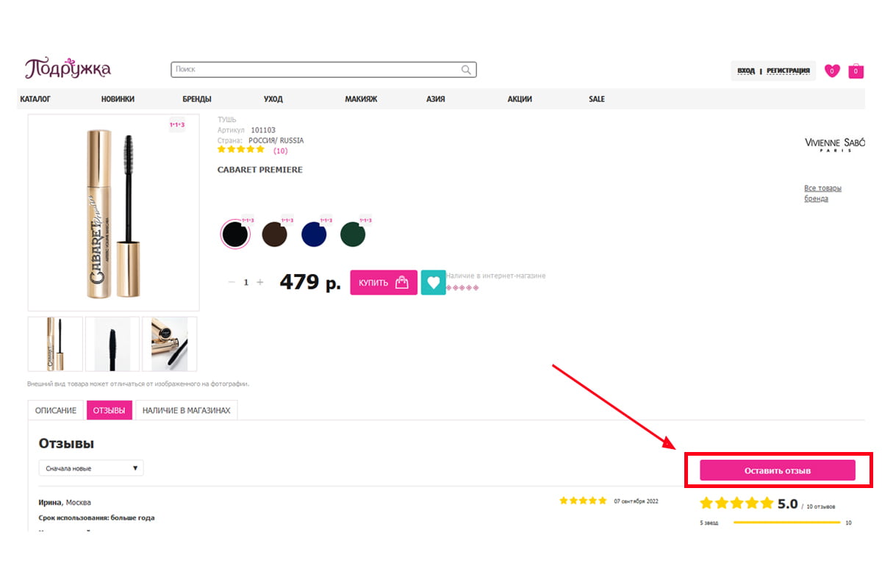This screenshot has height=588, width=882.
Task: Click the search magnifier icon
Action: [466, 70]
